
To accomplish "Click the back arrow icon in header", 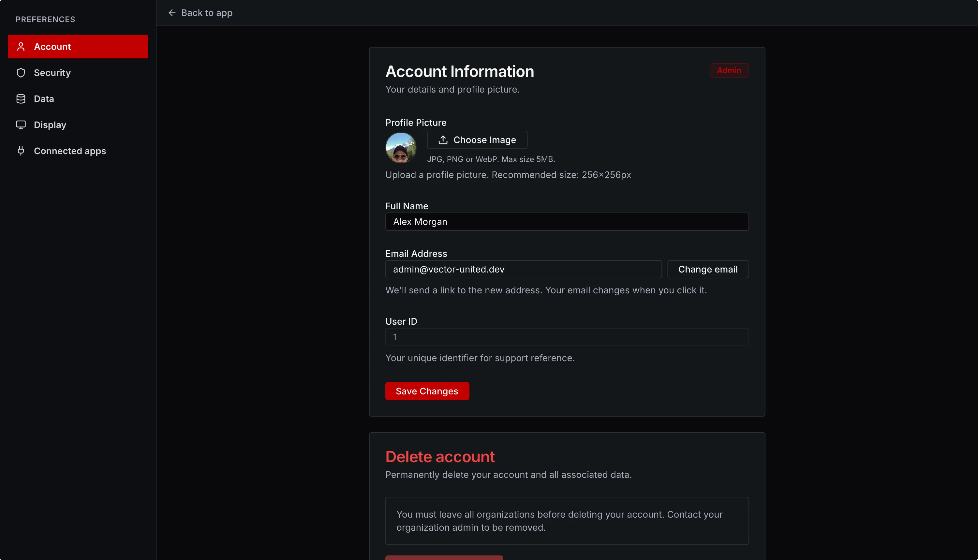I will [172, 13].
